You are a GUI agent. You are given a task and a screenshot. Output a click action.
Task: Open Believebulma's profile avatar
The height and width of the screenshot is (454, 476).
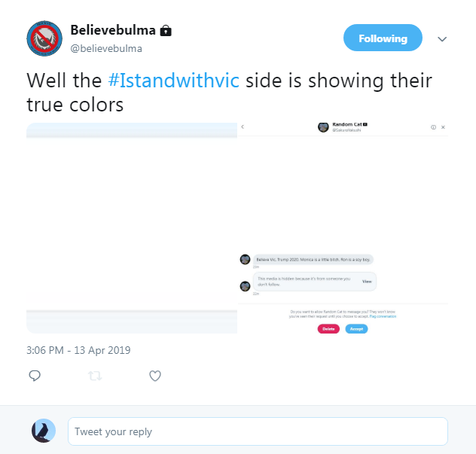pos(44,38)
